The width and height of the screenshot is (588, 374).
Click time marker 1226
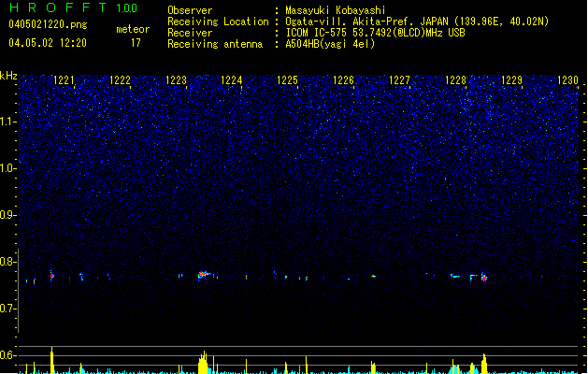[343, 80]
